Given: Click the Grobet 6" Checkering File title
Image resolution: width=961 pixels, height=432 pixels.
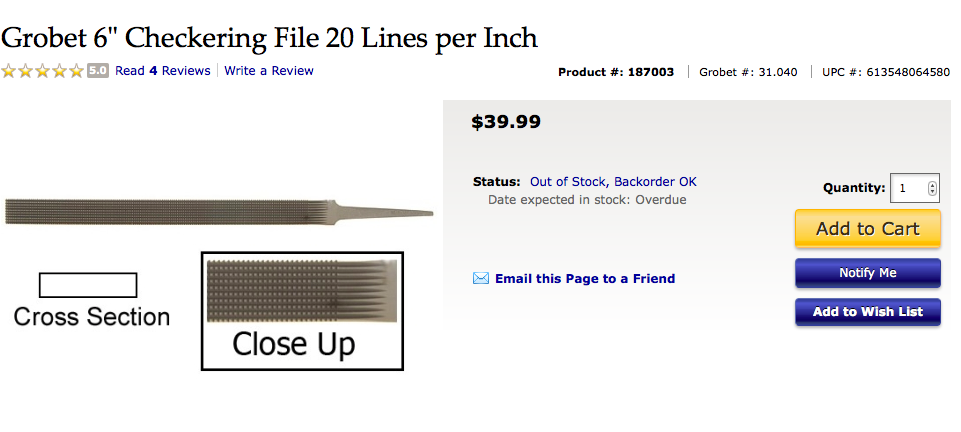Looking at the screenshot, I should [269, 38].
